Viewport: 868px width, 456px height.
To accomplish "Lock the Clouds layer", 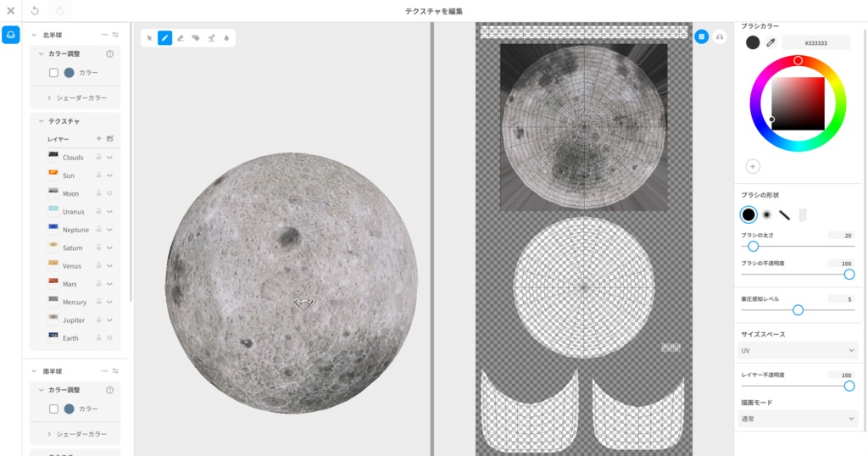I will (98, 157).
